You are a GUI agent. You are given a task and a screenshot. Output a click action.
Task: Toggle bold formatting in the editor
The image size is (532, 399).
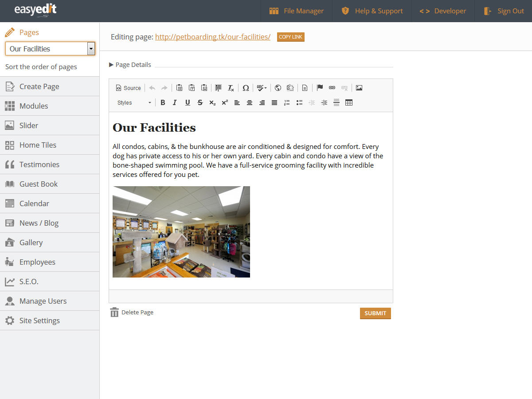pyautogui.click(x=163, y=102)
